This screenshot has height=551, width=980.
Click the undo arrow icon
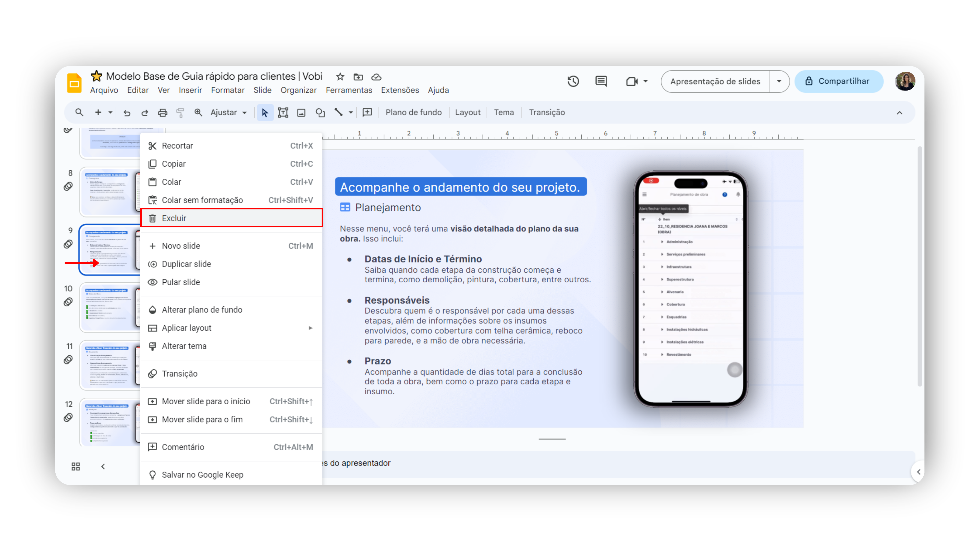point(127,112)
